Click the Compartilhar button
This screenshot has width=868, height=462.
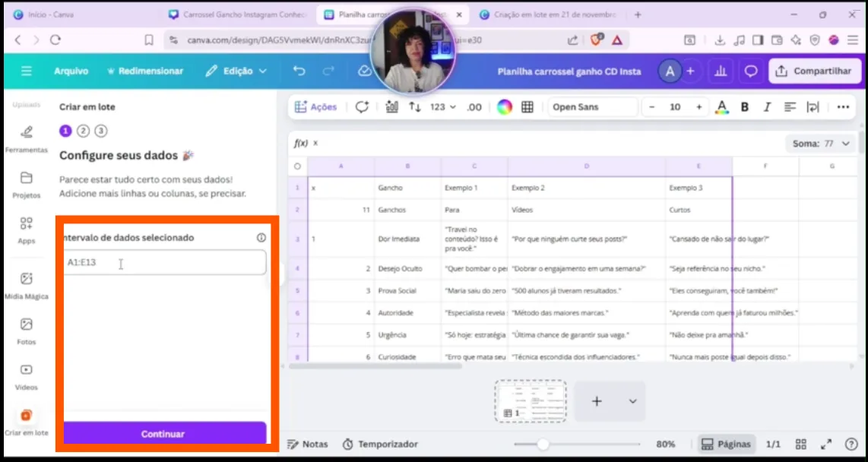click(x=815, y=71)
